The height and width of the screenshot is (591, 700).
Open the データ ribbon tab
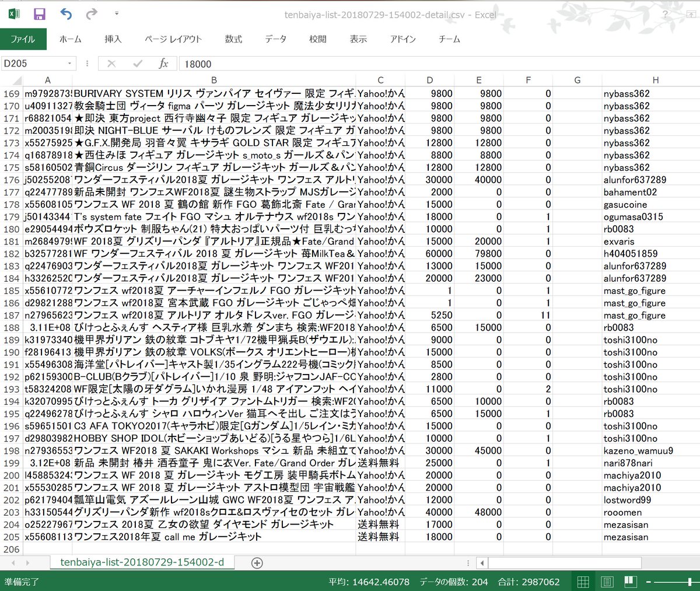[275, 39]
